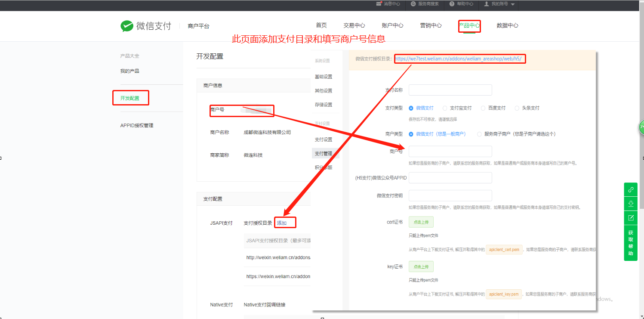The image size is (644, 319).
Task: Select the 服务商子商户 merchant type radio
Action: pyautogui.click(x=479, y=134)
